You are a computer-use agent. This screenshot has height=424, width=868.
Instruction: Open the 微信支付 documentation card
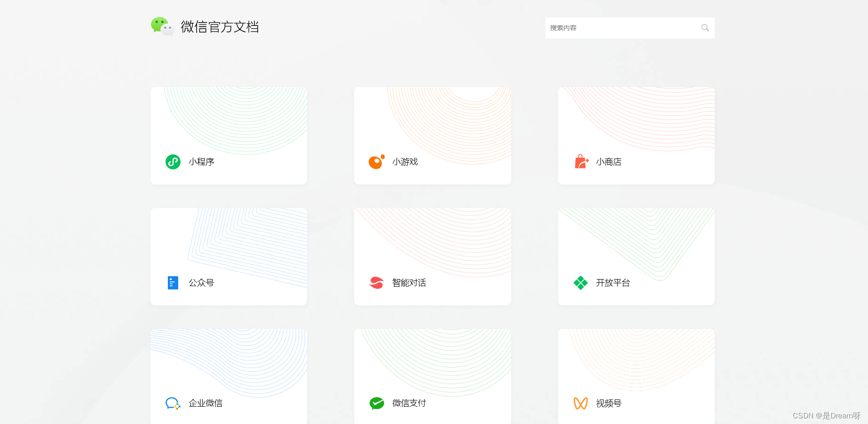[x=432, y=372]
